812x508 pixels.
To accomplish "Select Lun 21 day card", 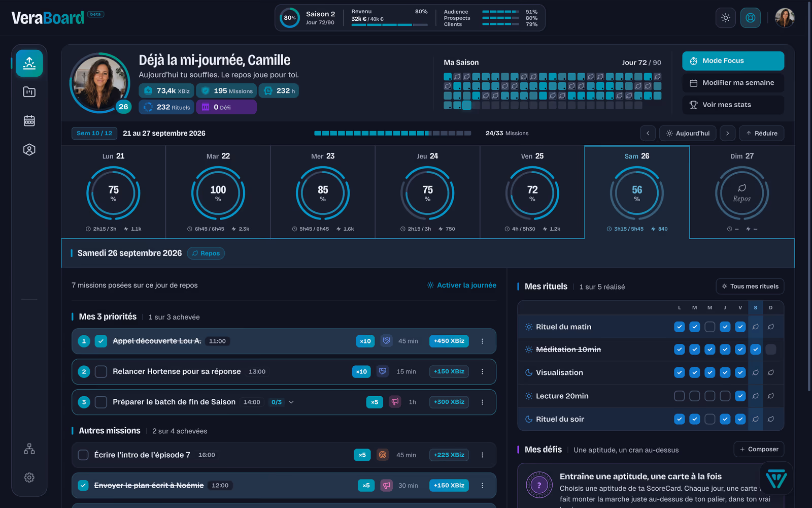I will [x=113, y=192].
